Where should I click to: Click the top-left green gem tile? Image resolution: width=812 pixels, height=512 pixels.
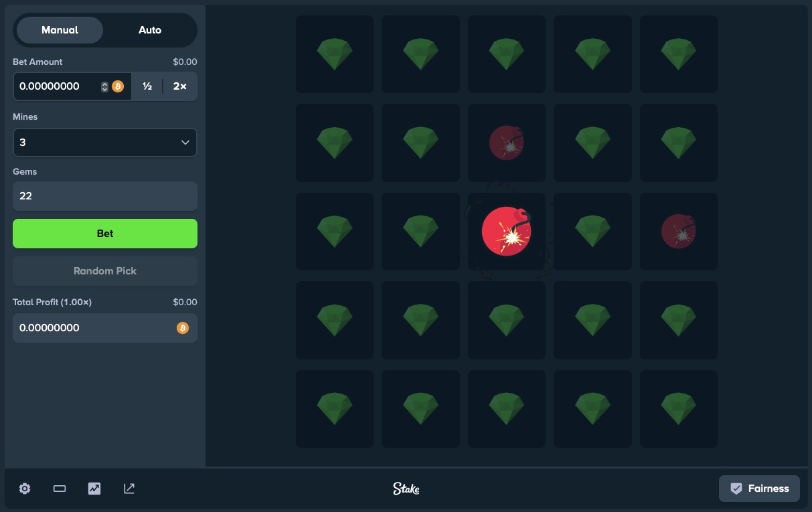click(x=335, y=54)
